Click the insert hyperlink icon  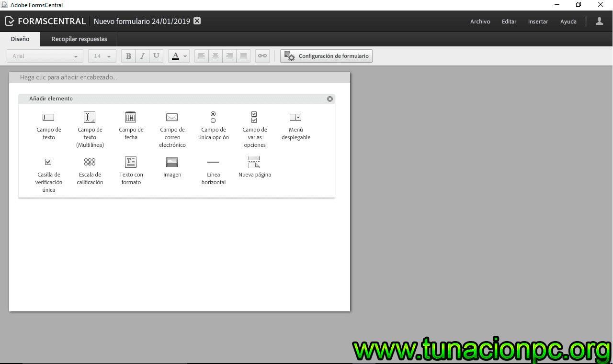coord(262,56)
